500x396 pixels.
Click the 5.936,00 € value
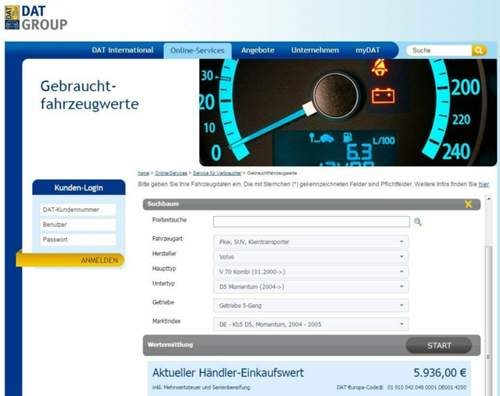[x=440, y=373]
